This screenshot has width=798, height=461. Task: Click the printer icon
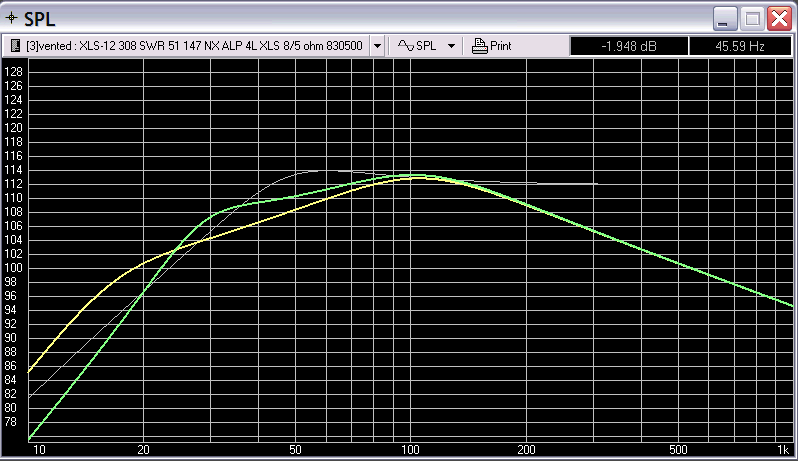[479, 46]
